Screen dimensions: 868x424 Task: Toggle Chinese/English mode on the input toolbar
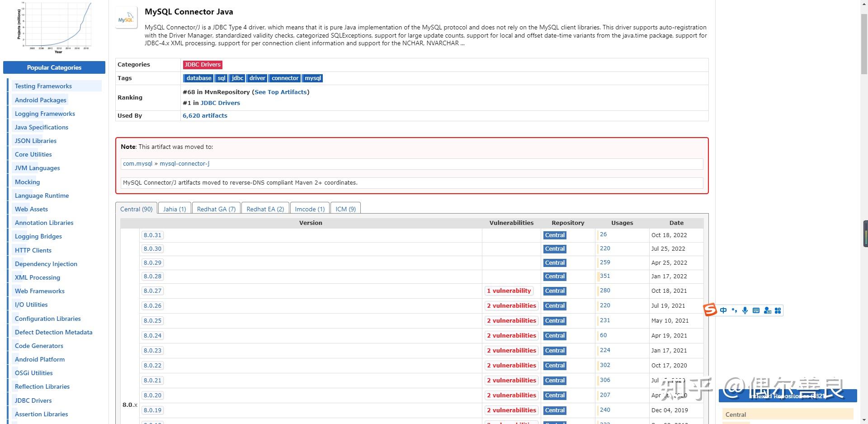[723, 310]
